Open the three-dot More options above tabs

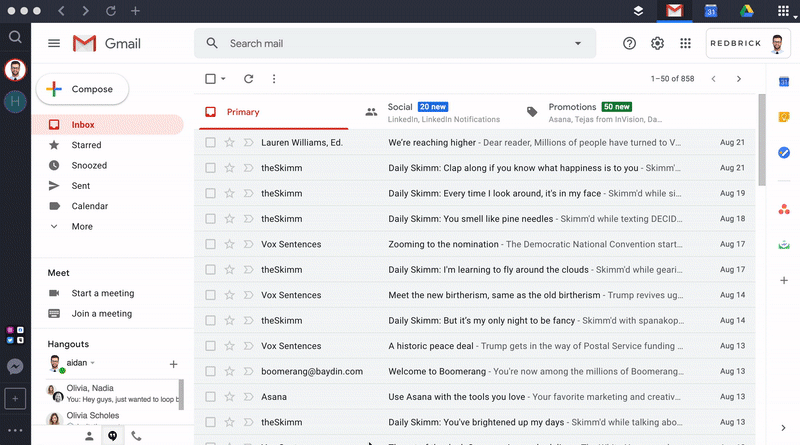click(274, 79)
